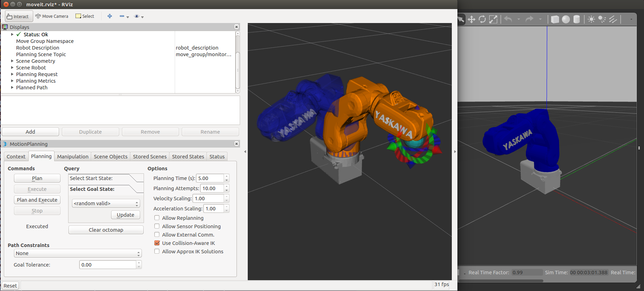
Task: Choose the Select tool in RViz toolbar
Action: pyautogui.click(x=85, y=16)
